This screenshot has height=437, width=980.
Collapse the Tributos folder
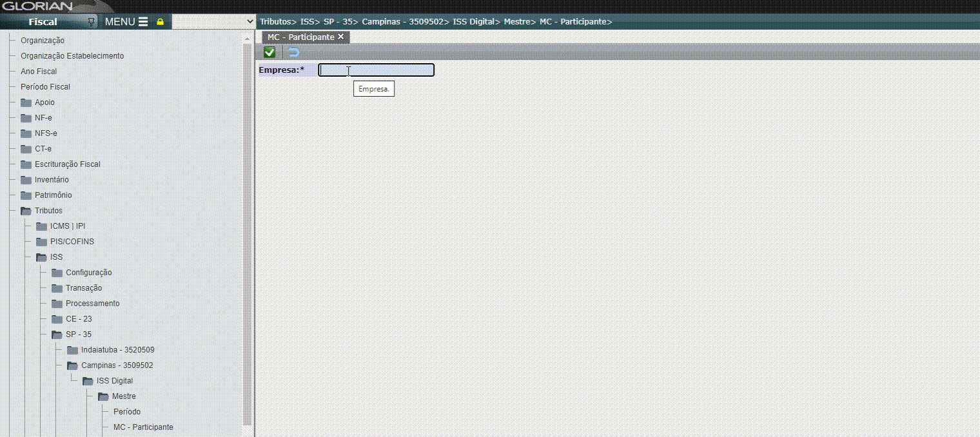point(26,211)
